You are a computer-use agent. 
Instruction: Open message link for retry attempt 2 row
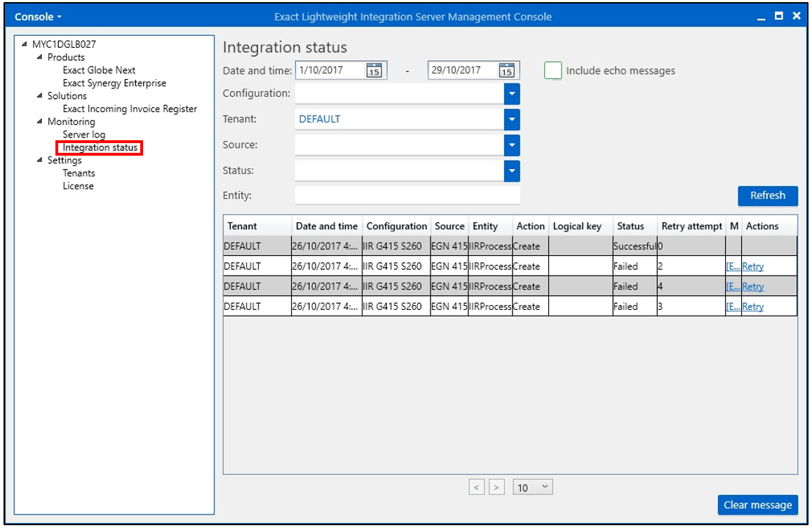[733, 266]
